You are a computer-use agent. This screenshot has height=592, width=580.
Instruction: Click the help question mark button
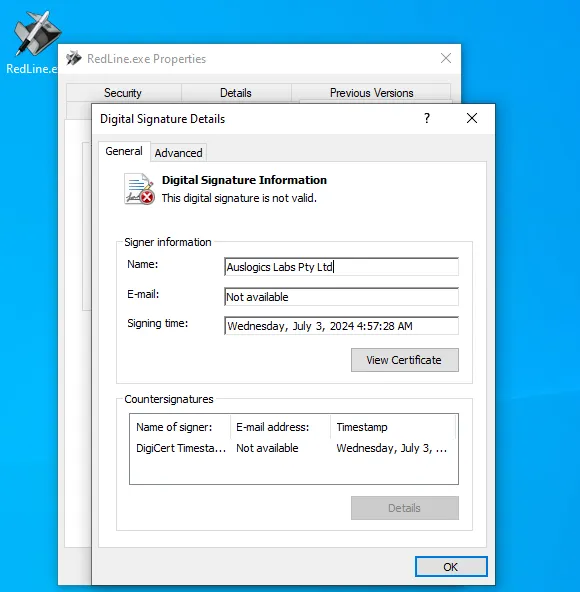(x=427, y=119)
